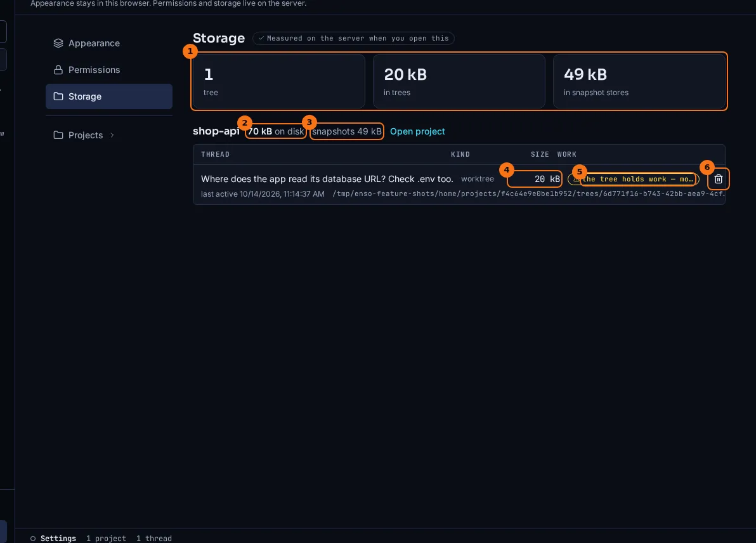Click the THREAD column header
This screenshot has width=756, height=543.
pos(215,154)
